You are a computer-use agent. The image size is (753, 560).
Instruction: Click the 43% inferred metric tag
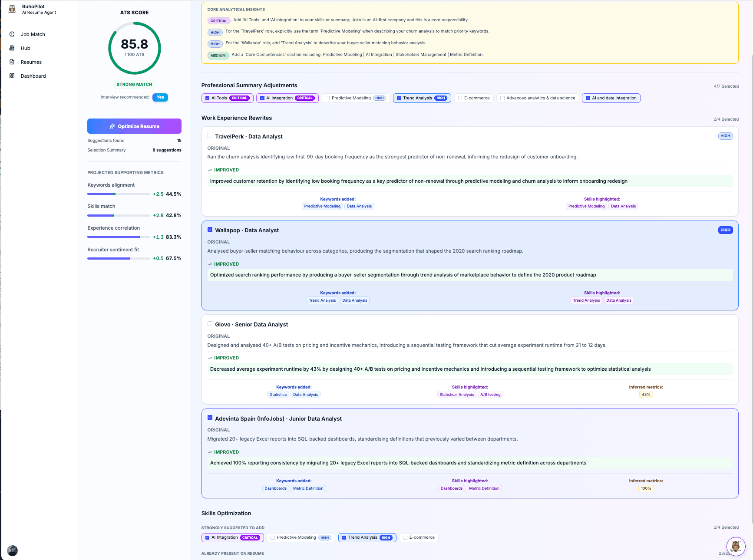(x=646, y=395)
